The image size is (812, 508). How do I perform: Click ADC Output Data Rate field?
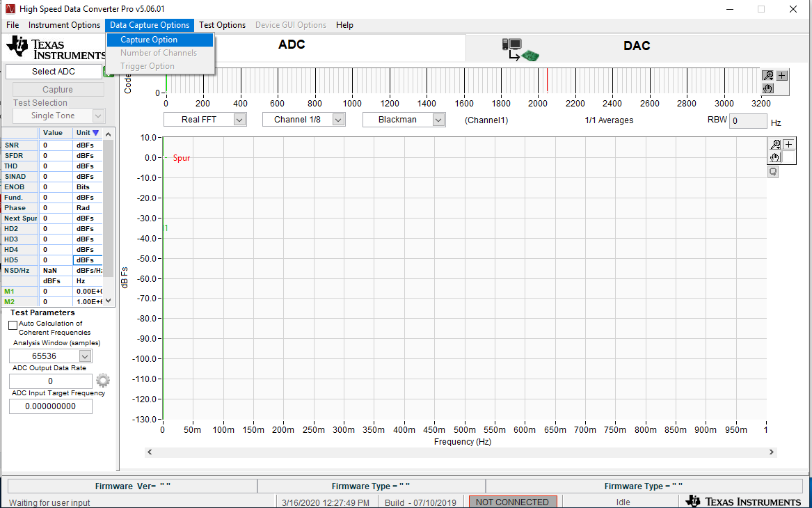pyautogui.click(x=51, y=381)
